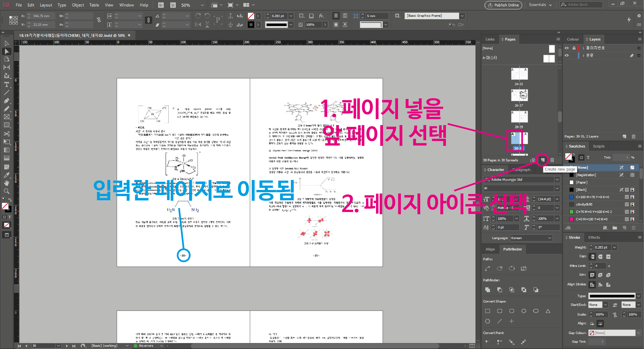Screen dimensions: 644x349
Task: Select the Pencil tool
Action: click(6, 109)
